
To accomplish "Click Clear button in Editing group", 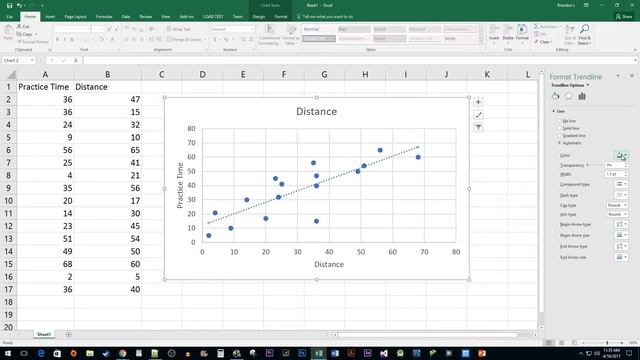I will coord(543,42).
